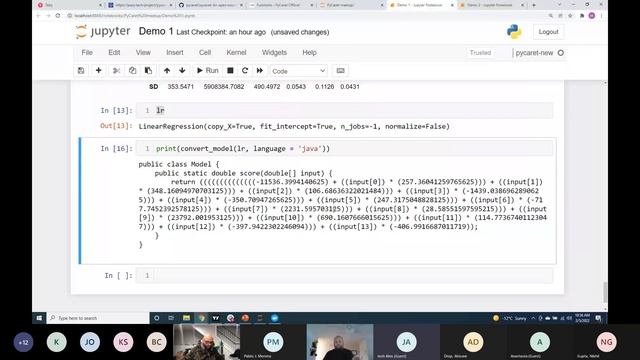Copy selected cells icon in toolbar
The image size is (640, 360).
(132, 71)
